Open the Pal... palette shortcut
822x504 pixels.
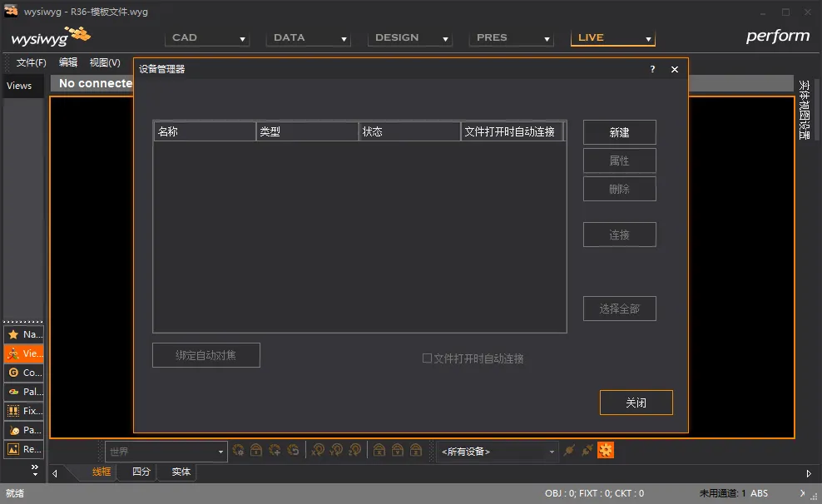23,392
